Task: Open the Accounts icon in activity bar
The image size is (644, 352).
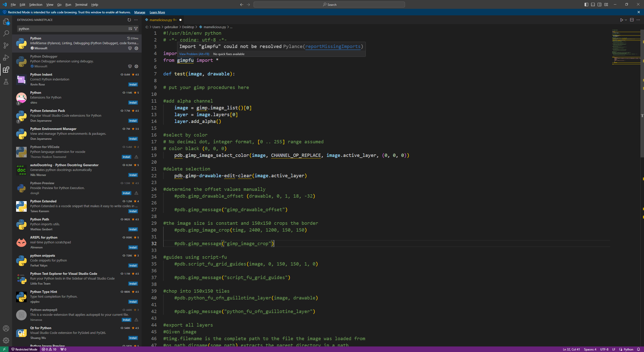Action: (x=6, y=328)
